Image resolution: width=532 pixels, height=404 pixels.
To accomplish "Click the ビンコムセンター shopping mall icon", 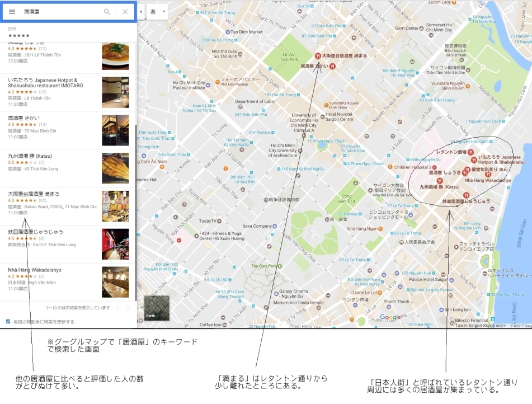I will point(411,215).
